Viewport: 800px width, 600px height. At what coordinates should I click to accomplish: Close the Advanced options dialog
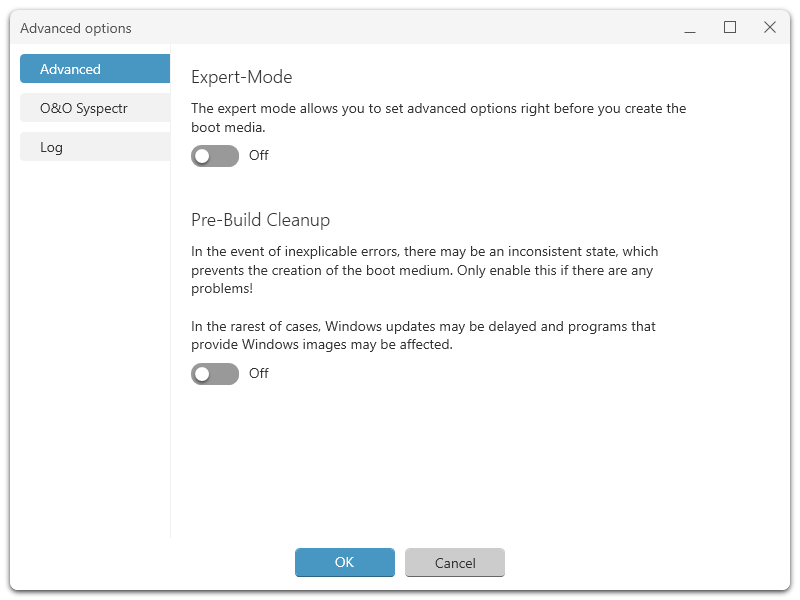point(770,28)
